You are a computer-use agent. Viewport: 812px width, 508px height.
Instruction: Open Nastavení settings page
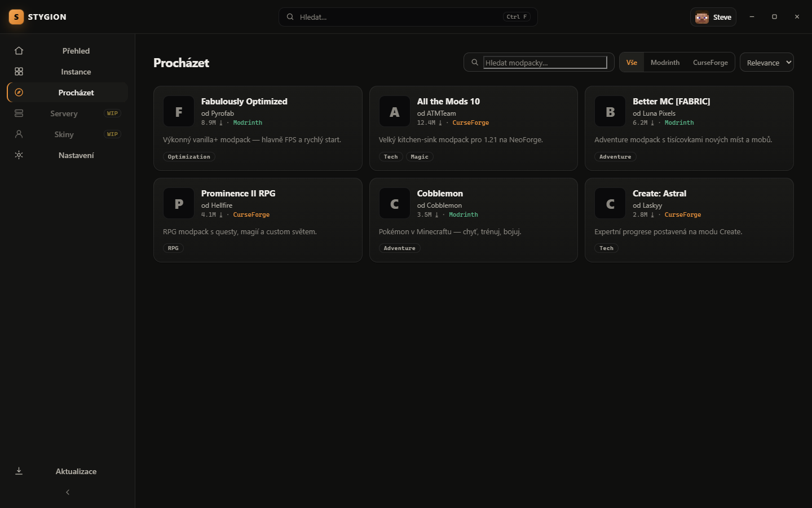tap(68, 155)
